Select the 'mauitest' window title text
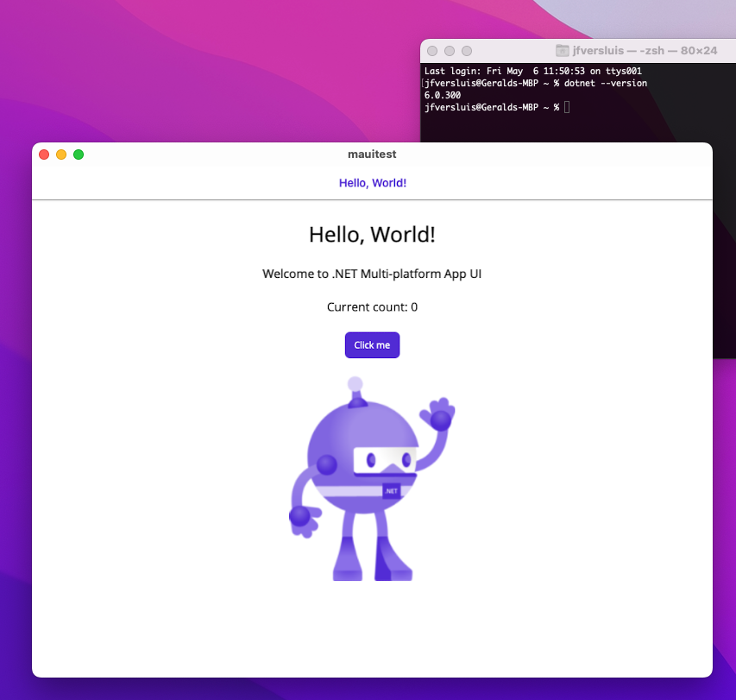736x700 pixels. [x=372, y=155]
